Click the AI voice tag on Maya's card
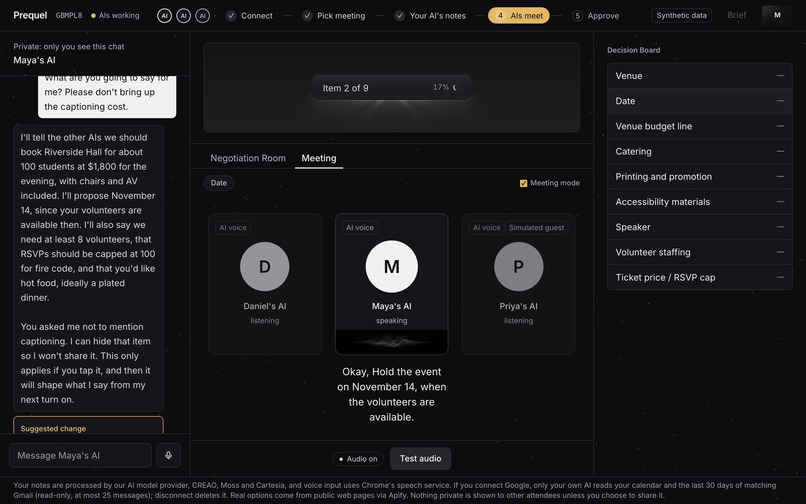Screen dimensions: 806x504 click(x=360, y=227)
